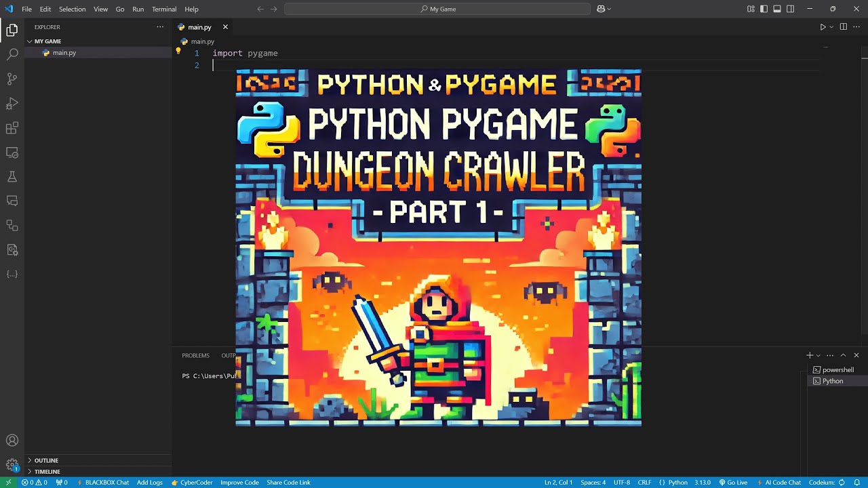Open the notifications bell in status bar
The width and height of the screenshot is (868, 488).
(x=857, y=483)
